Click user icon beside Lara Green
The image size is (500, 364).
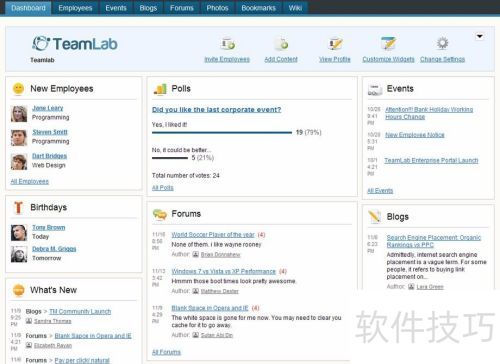click(411, 287)
